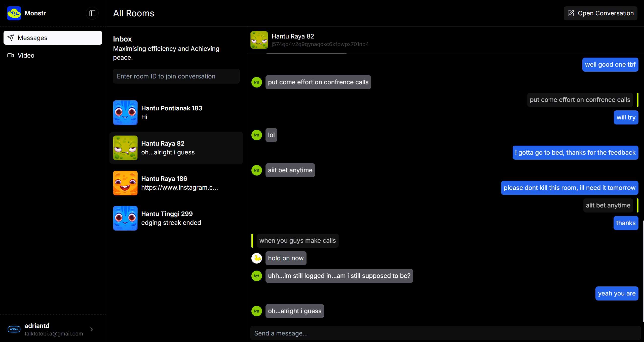Click the chat scrollbar on the right
The width and height of the screenshot is (644, 342).
click(643, 271)
